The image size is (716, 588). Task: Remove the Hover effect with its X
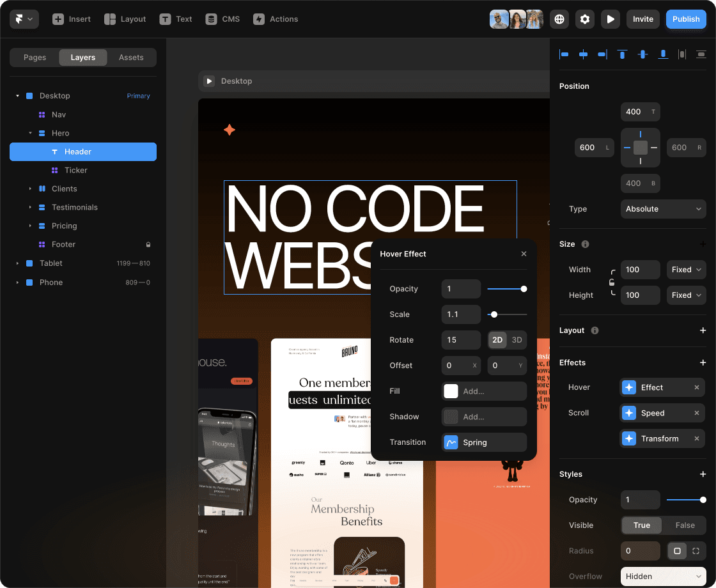tap(697, 387)
